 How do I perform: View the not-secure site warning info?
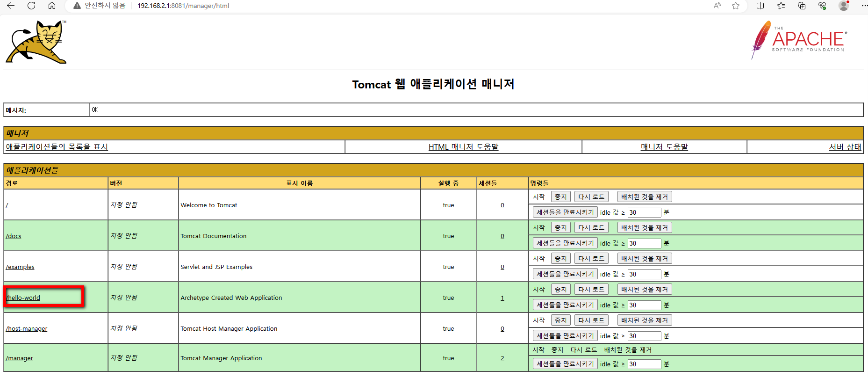pyautogui.click(x=100, y=6)
